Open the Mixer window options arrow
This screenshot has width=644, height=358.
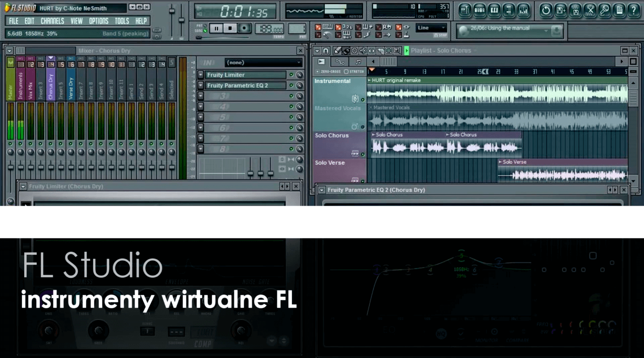[x=9, y=51]
